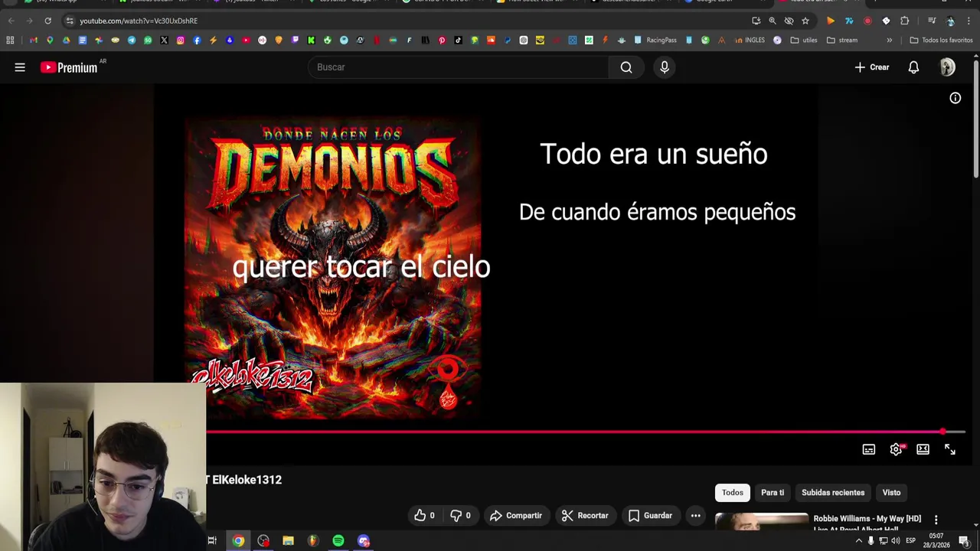
Task: Open the INGLES bookmark
Action: [x=749, y=40]
